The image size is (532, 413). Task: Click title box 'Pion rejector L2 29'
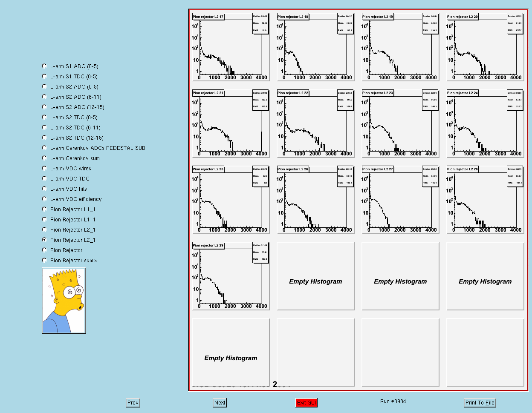(208, 245)
